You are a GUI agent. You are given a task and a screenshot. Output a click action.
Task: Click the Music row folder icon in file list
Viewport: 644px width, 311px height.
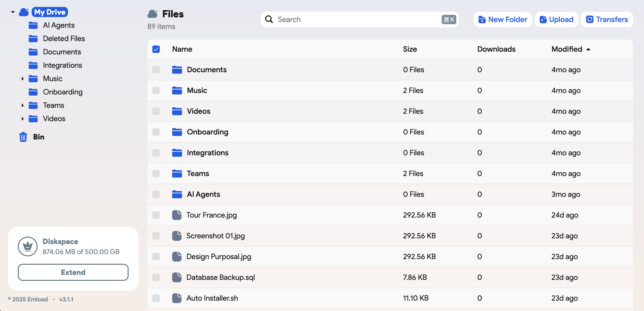coord(177,90)
